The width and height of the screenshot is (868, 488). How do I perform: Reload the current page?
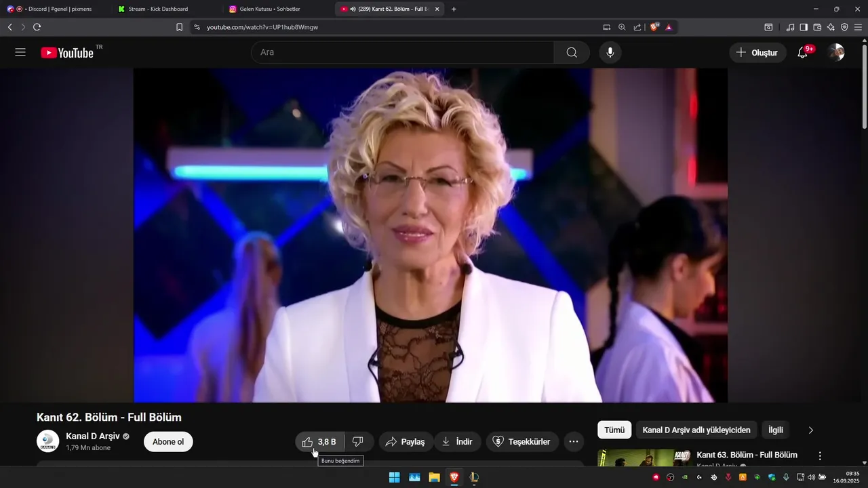coord(37,27)
